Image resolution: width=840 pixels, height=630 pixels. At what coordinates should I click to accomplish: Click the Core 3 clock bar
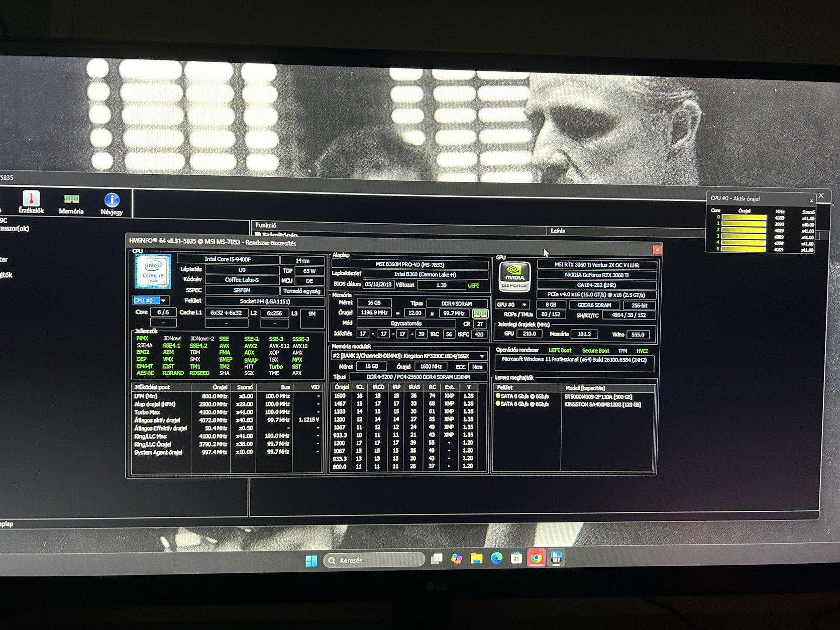point(744,236)
